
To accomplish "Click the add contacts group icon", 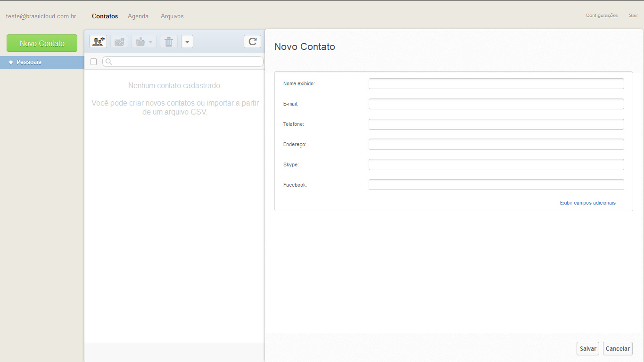I will tap(98, 41).
